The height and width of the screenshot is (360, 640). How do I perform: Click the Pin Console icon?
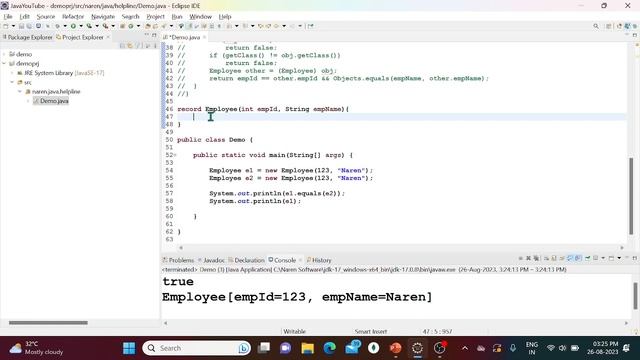pyautogui.click(x=588, y=258)
